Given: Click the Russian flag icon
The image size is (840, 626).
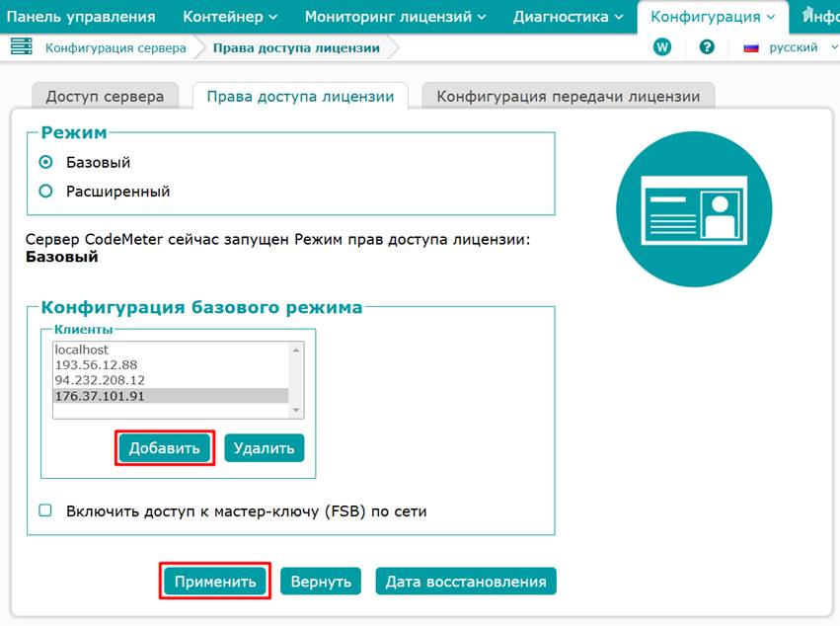Looking at the screenshot, I should tap(751, 47).
